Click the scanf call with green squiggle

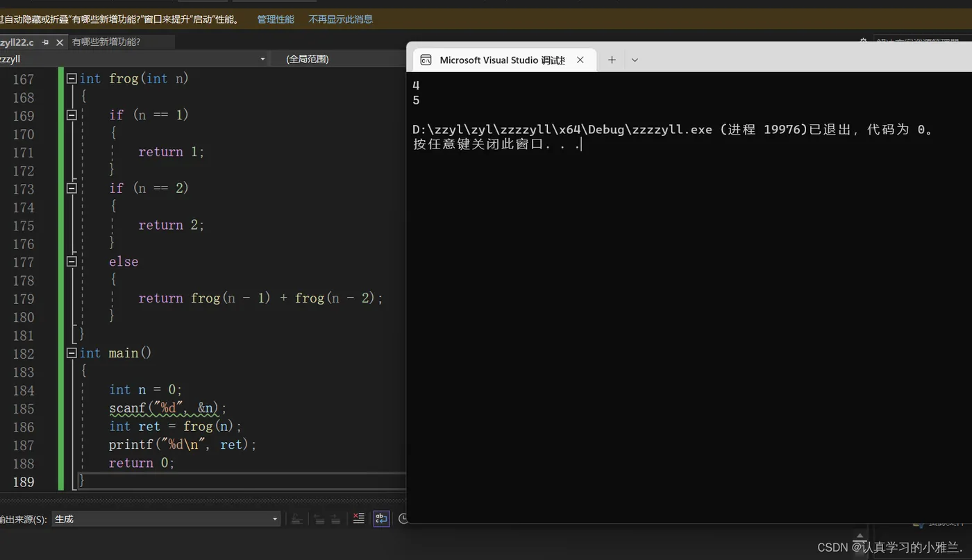[x=168, y=408]
